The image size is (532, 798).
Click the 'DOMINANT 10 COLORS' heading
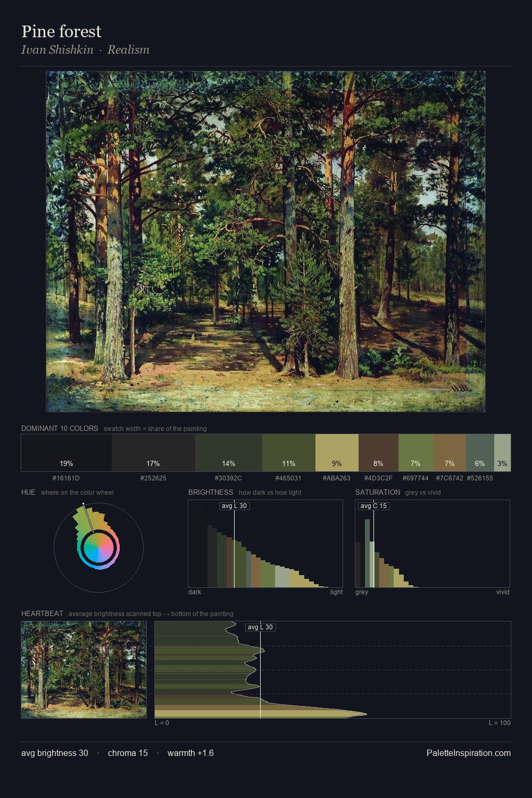60,428
